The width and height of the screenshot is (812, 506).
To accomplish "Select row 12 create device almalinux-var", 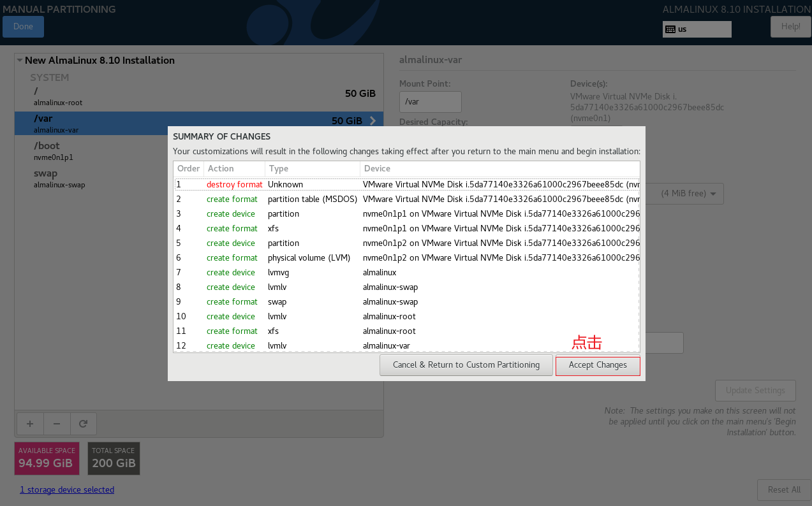I will pos(407,345).
